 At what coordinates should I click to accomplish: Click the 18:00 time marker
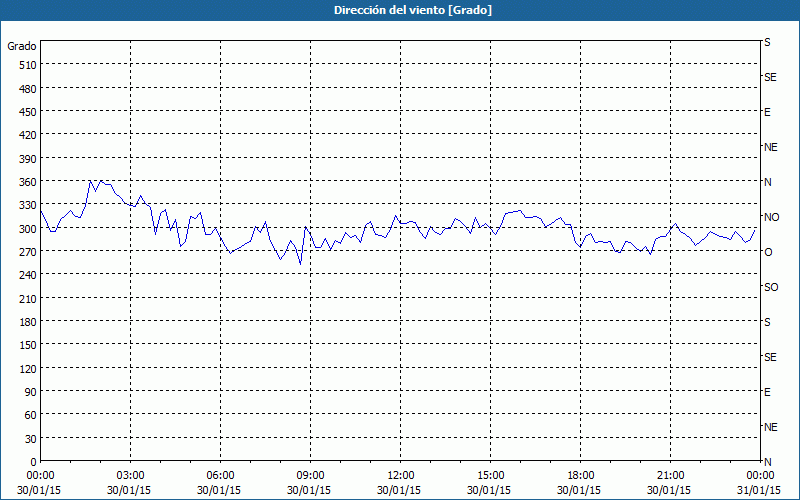click(x=580, y=475)
